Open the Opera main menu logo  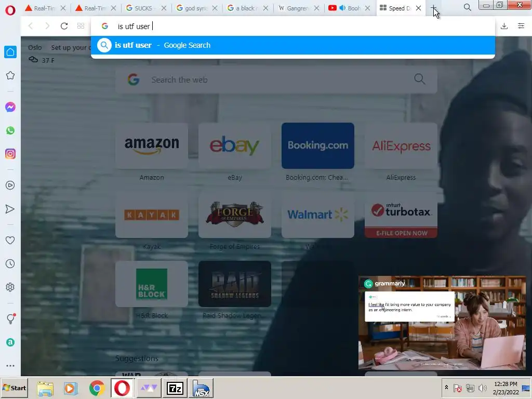[10, 10]
